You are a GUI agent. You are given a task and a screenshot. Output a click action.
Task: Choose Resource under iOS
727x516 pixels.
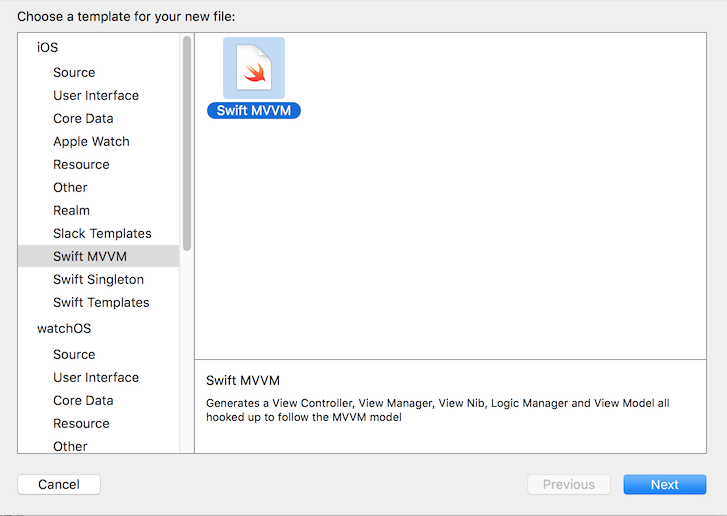(81, 165)
